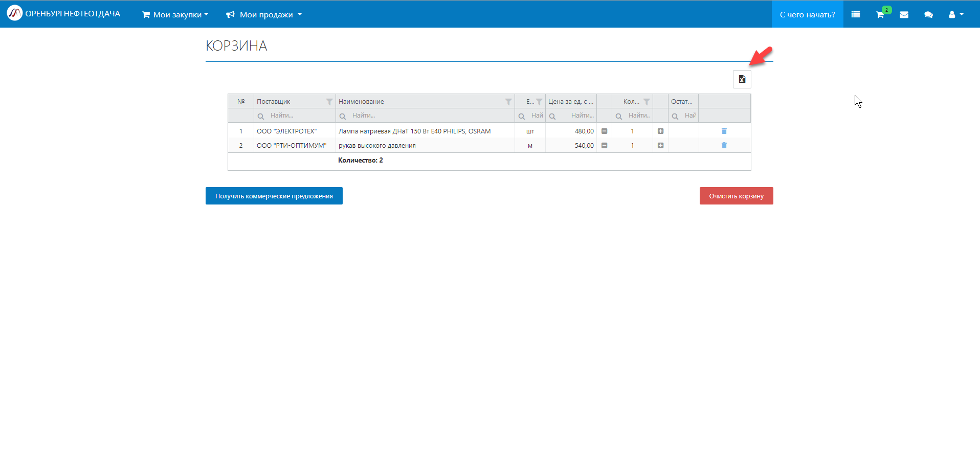The width and height of the screenshot is (980, 455).
Task: Open the Мои закупки menu
Action: [175, 15]
